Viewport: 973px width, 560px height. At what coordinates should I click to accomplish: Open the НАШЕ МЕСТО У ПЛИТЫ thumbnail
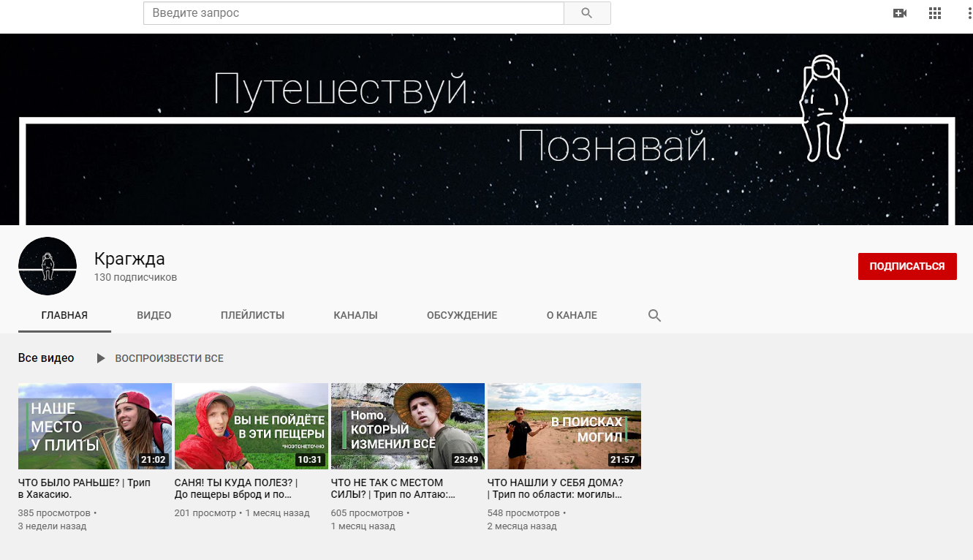95,425
